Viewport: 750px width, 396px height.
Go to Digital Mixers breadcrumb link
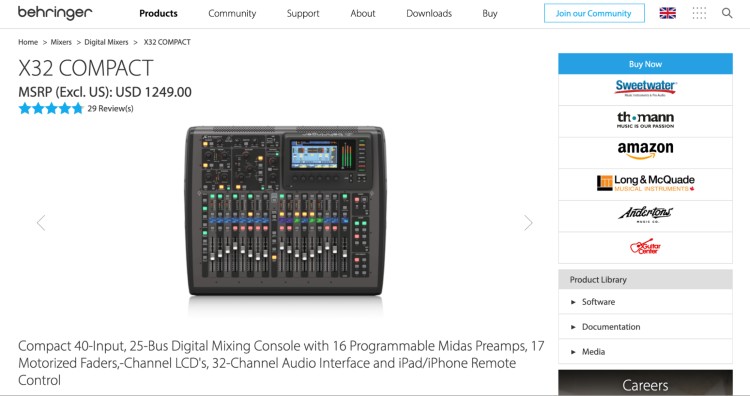(x=106, y=42)
